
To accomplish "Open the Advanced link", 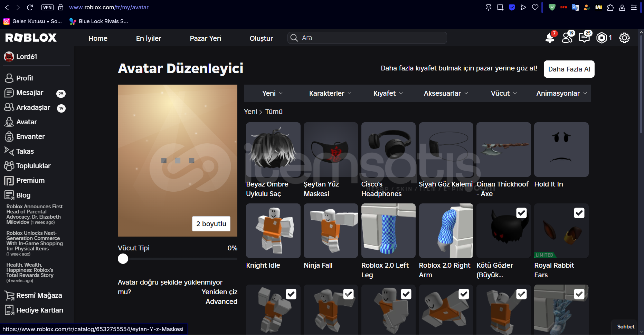I will [x=221, y=301].
